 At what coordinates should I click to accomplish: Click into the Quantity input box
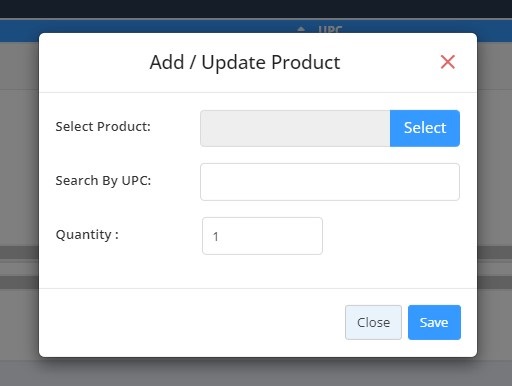coord(262,236)
